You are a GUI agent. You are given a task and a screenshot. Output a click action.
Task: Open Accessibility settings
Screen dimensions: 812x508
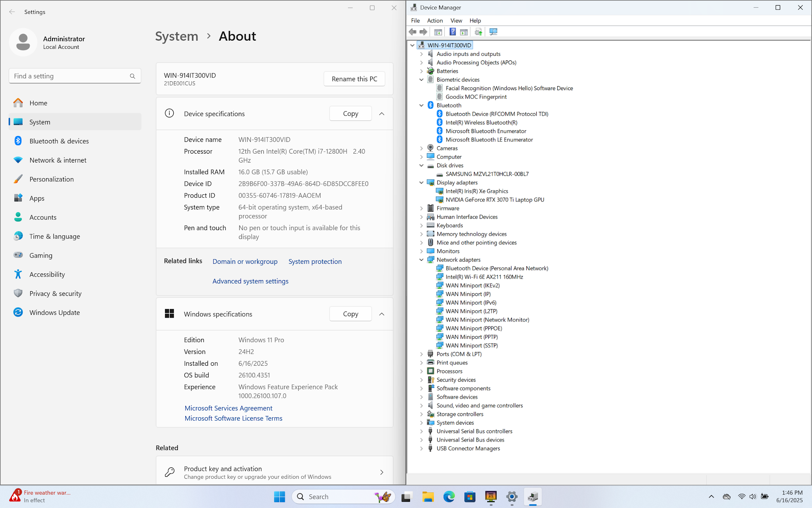(x=75, y=274)
